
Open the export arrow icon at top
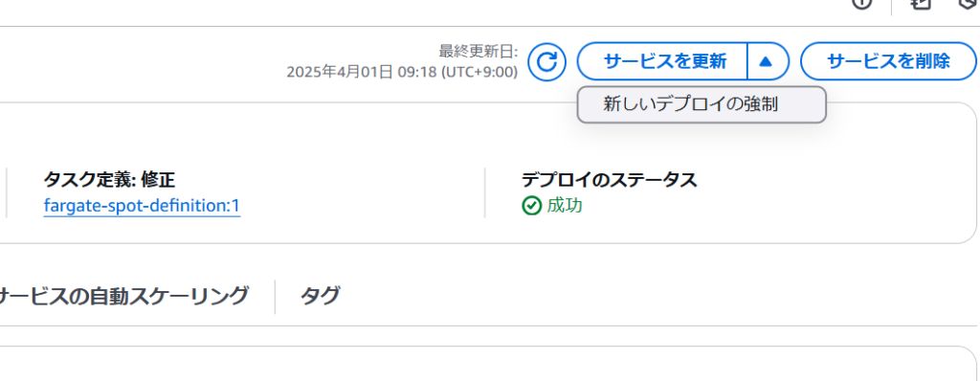[x=921, y=3]
